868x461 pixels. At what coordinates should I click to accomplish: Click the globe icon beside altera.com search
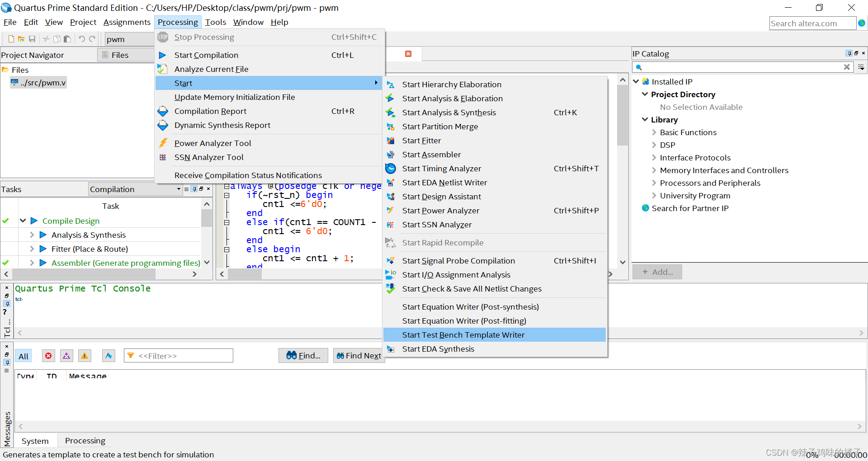point(862,23)
